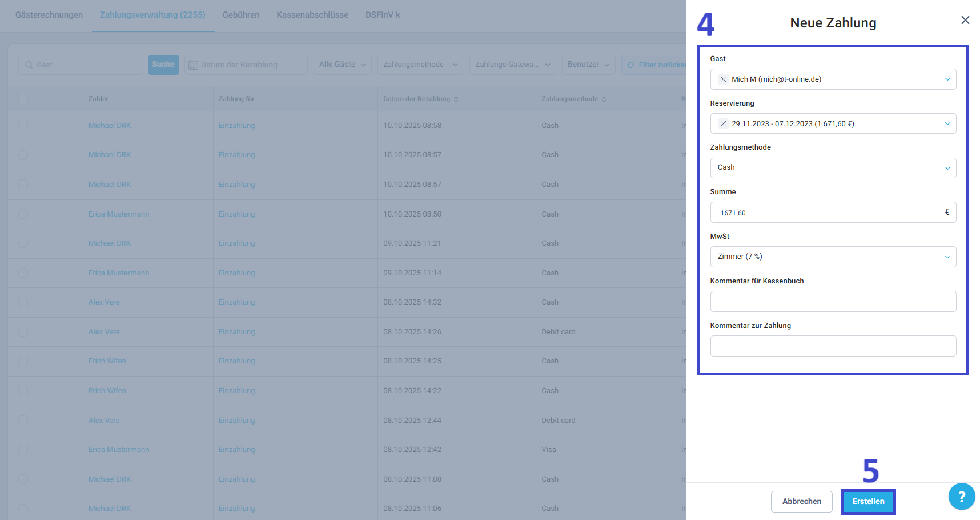Clear the selected guest Mich M
The height and width of the screenshot is (520, 980).
723,79
